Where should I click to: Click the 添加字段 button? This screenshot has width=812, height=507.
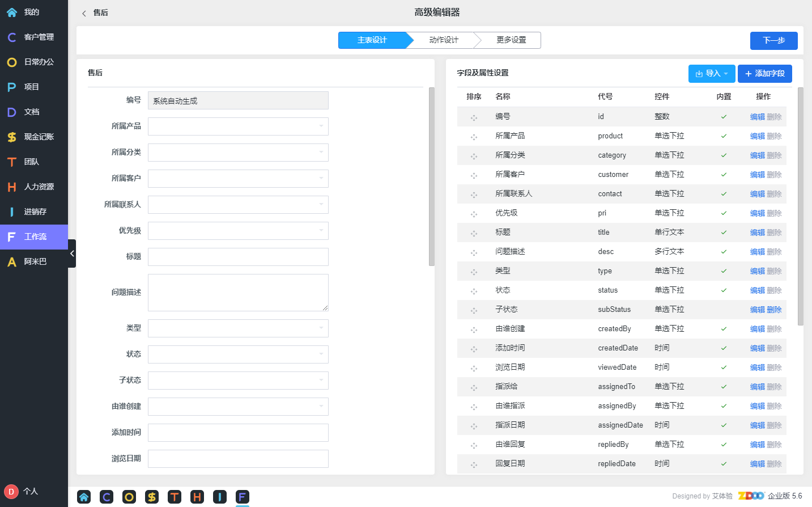(x=765, y=74)
